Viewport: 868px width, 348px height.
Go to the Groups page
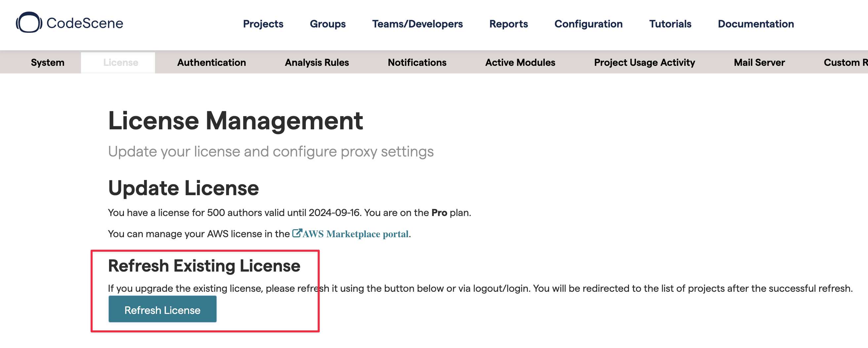pyautogui.click(x=328, y=24)
